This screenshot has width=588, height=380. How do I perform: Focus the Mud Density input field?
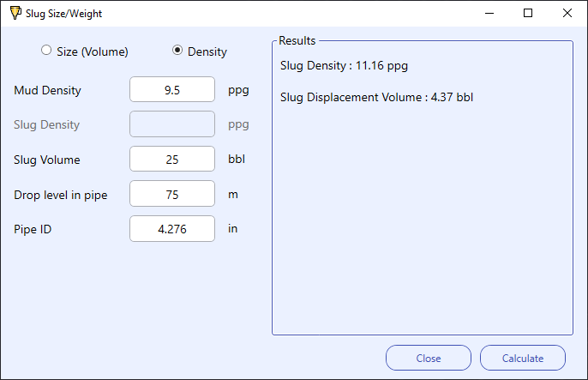click(x=172, y=89)
